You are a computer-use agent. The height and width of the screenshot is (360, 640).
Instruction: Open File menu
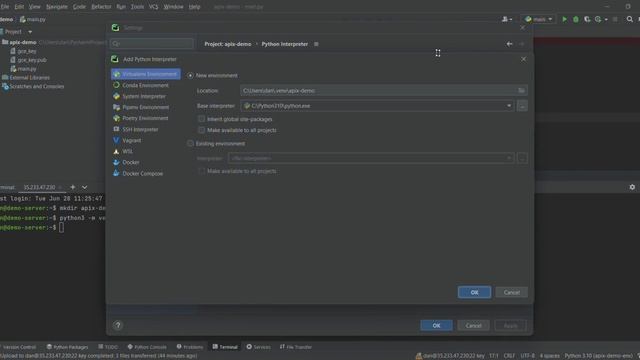[5, 7]
